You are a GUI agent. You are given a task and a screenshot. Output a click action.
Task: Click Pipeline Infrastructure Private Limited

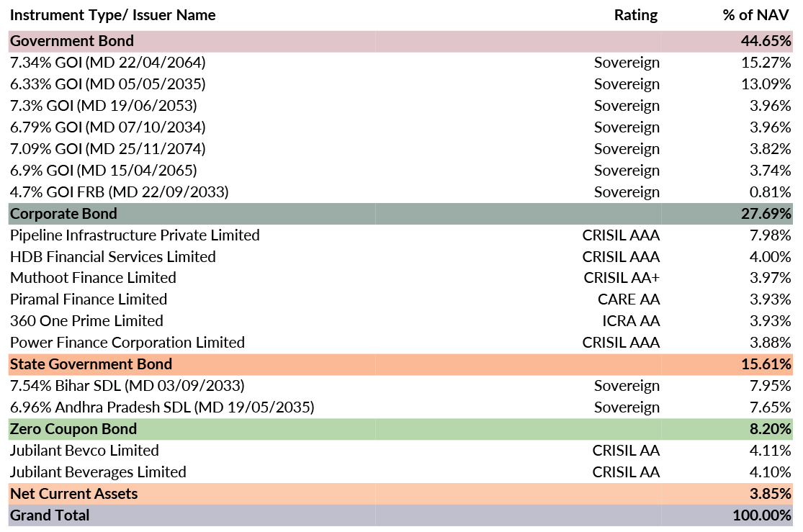point(135,235)
